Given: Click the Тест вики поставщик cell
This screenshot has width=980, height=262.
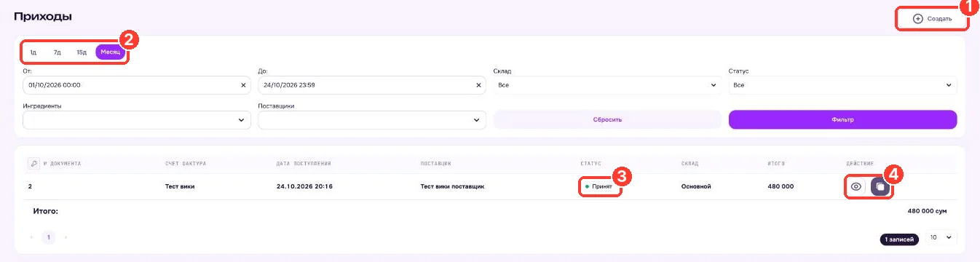Looking at the screenshot, I should coord(452,187).
